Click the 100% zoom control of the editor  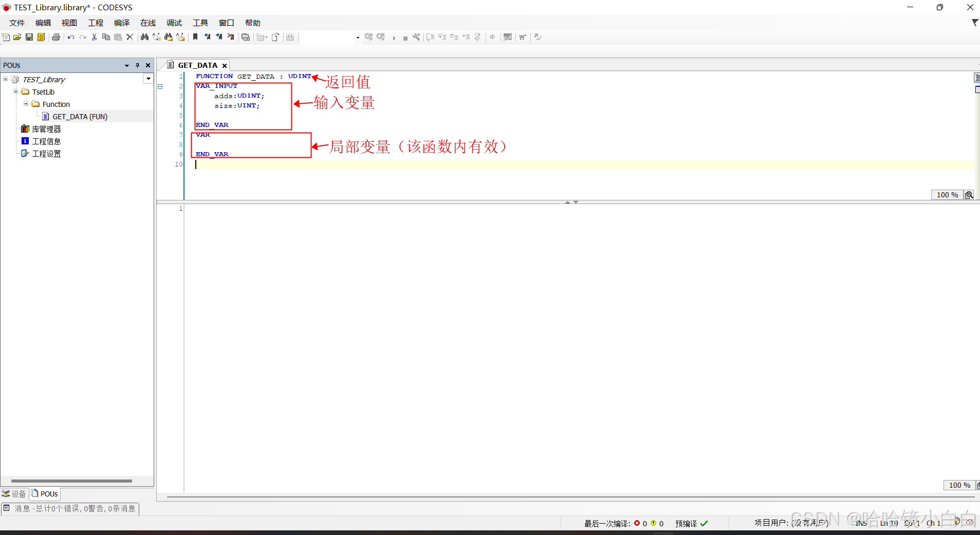pos(947,195)
